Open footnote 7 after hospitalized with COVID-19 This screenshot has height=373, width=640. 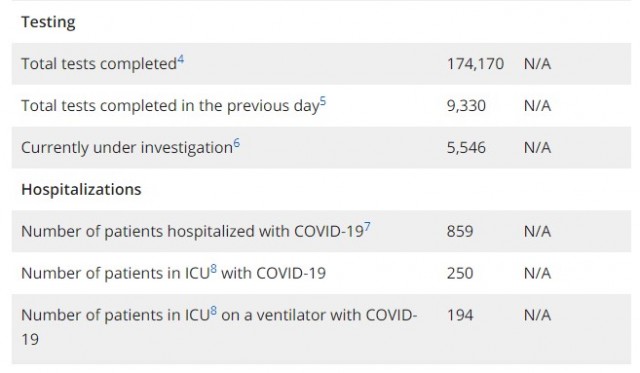(367, 227)
